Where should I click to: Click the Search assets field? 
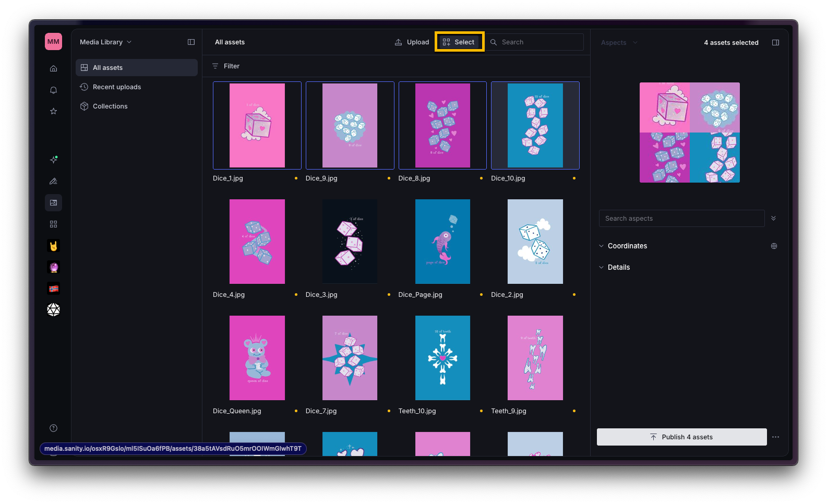point(535,42)
